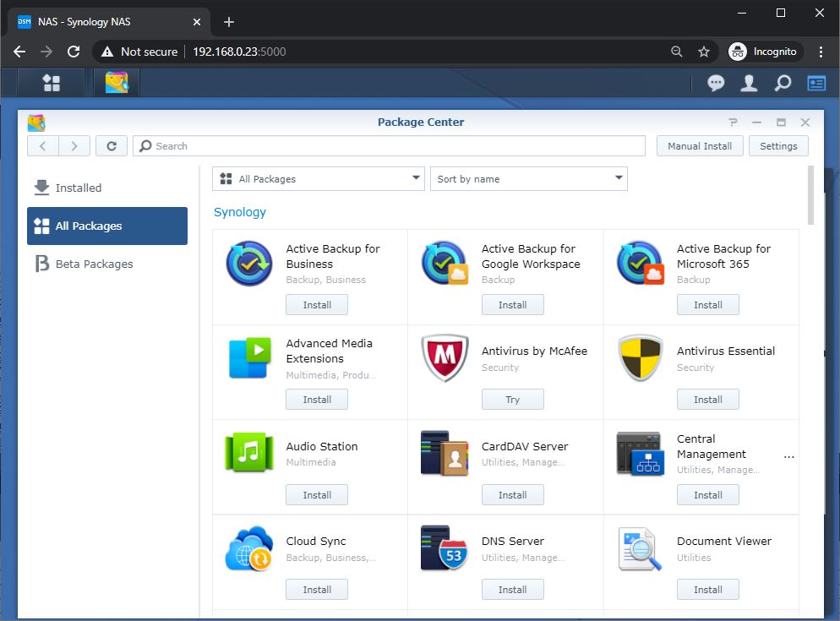The width and height of the screenshot is (840, 621).
Task: Click Document Viewer icon
Action: pyautogui.click(x=641, y=549)
